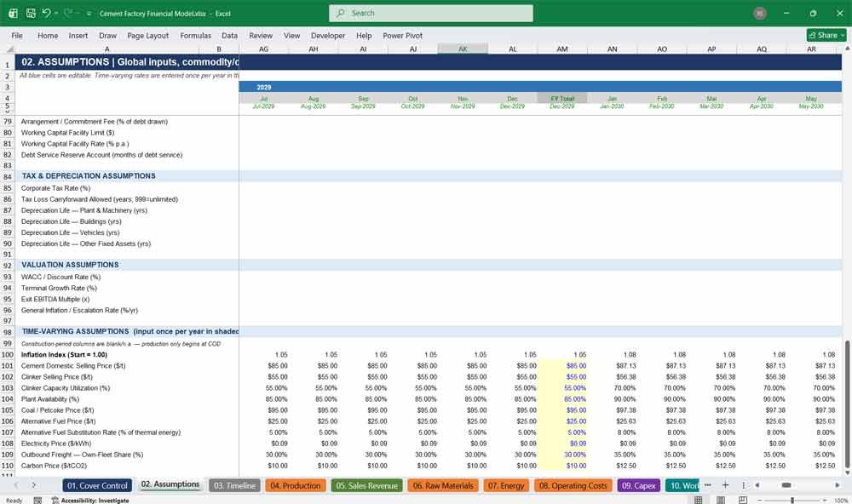This screenshot has width=852, height=504.
Task: Click the zoom out minus button
Action: click(x=760, y=501)
